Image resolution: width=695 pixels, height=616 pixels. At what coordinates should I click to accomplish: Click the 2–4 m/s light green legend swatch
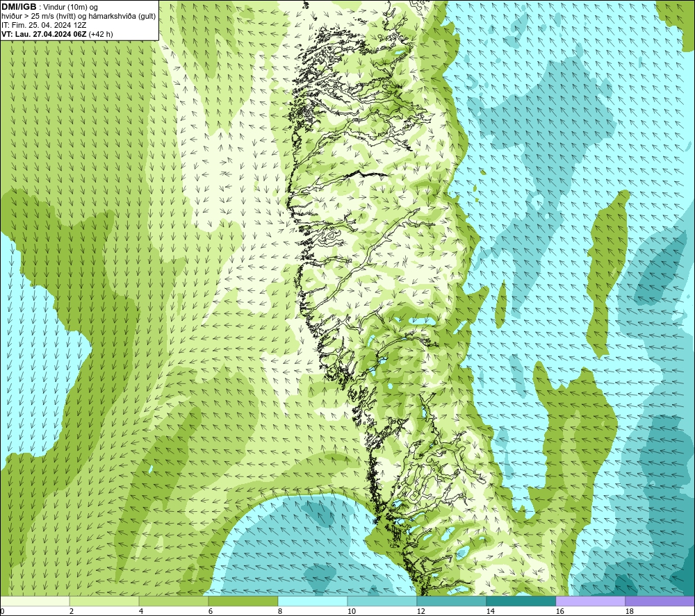coord(104,601)
